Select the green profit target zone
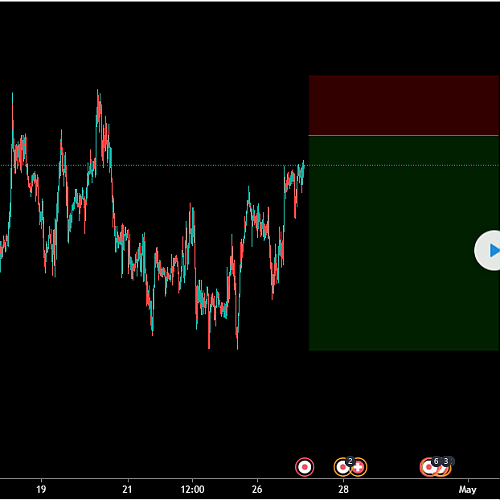 404,243
